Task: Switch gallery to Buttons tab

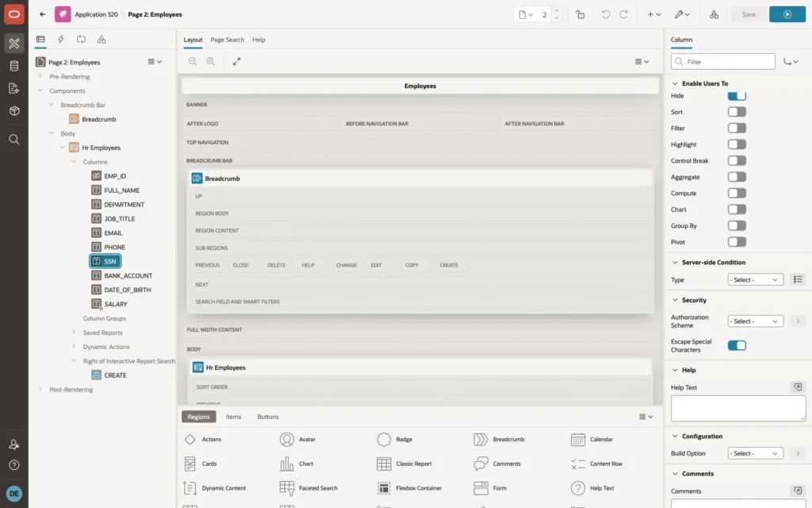Action: pyautogui.click(x=268, y=417)
